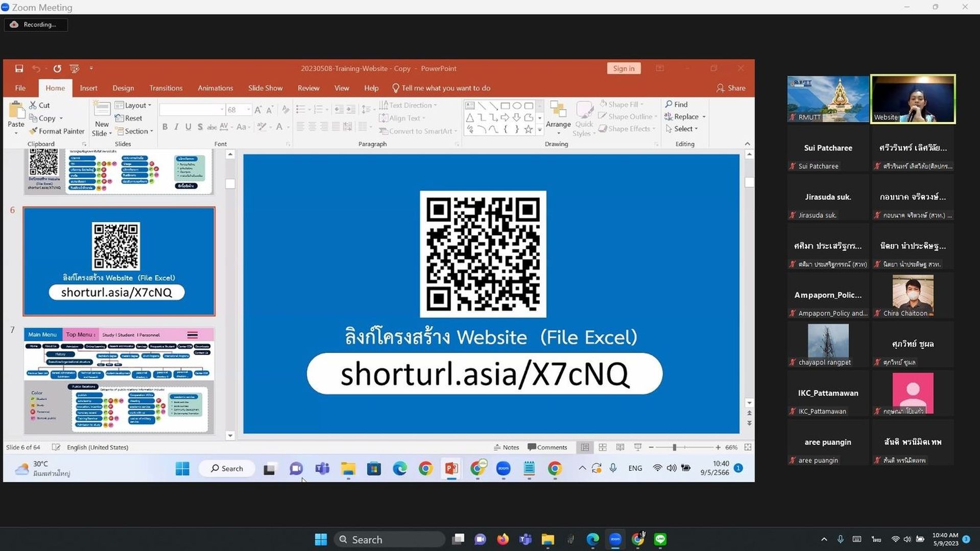This screenshot has height=551, width=980.
Task: Toggle Italic formatting in Font group
Action: click(x=176, y=127)
